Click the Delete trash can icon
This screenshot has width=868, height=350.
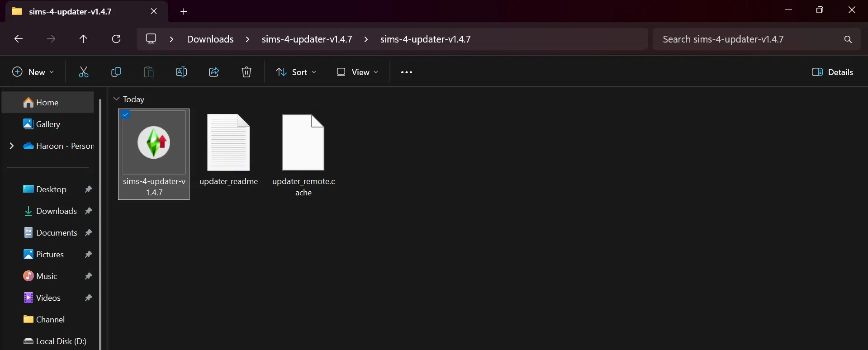coord(247,72)
